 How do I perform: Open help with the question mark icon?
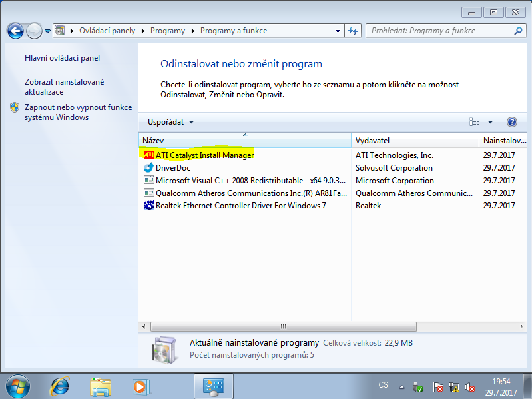(511, 122)
